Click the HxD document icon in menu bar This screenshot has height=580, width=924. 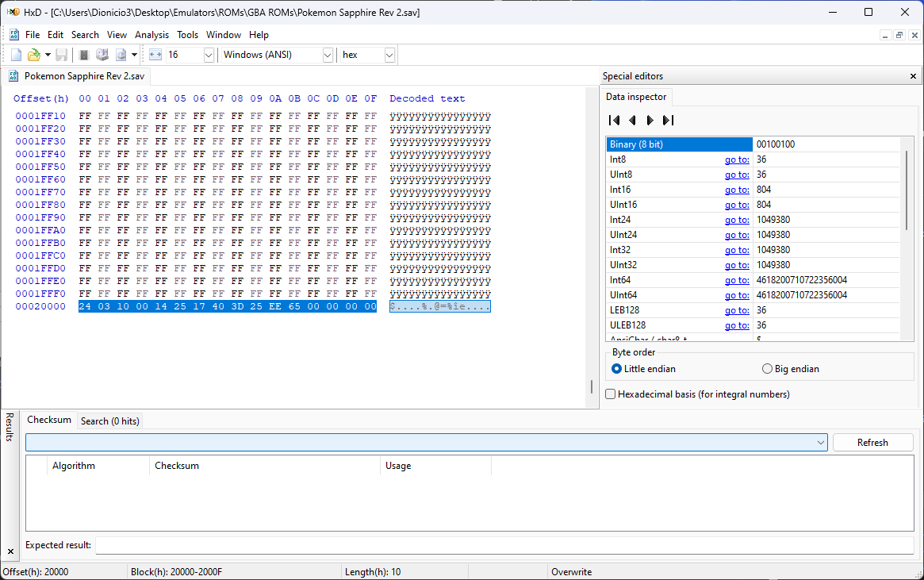14,35
